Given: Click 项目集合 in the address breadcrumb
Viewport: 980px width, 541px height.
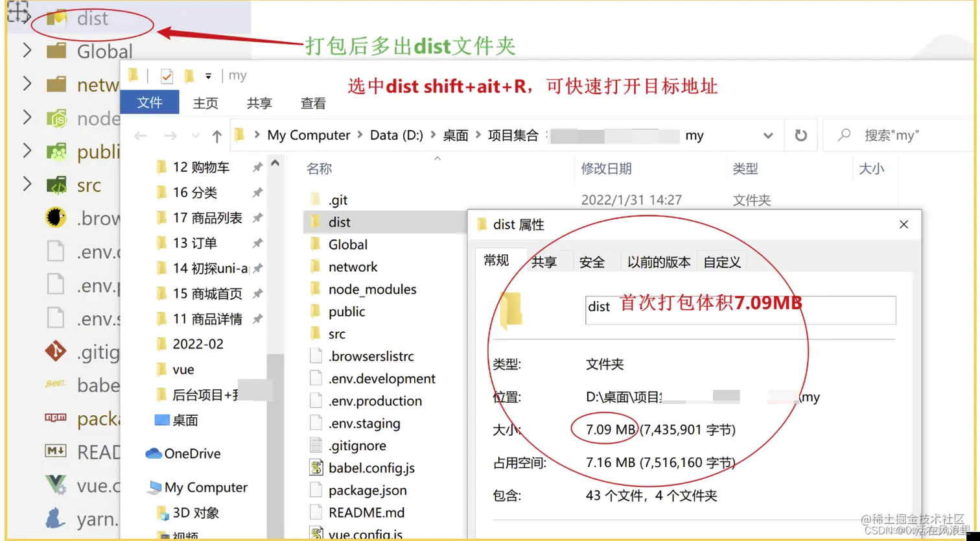Looking at the screenshot, I should pos(513,135).
